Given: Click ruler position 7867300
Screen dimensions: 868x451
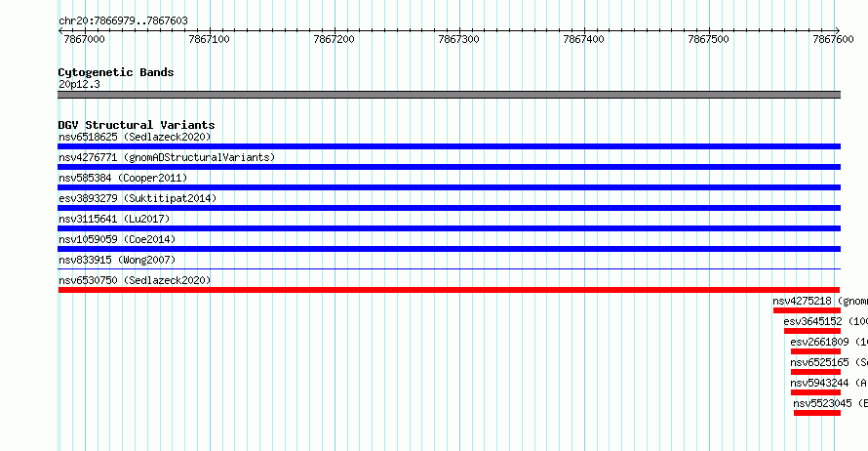Looking at the screenshot, I should 458,39.
